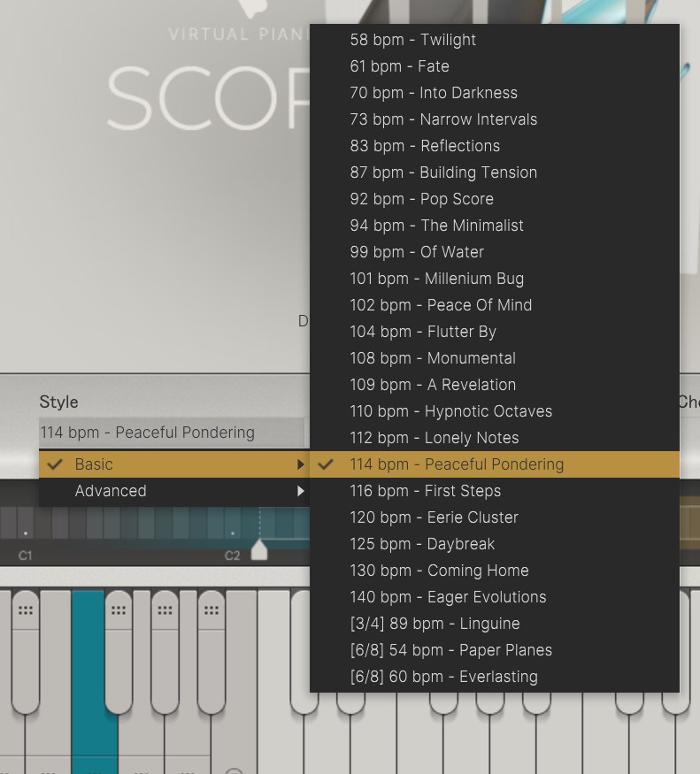700x774 pixels.
Task: Select 104 bpm - Flutter By
Action: coord(423,332)
